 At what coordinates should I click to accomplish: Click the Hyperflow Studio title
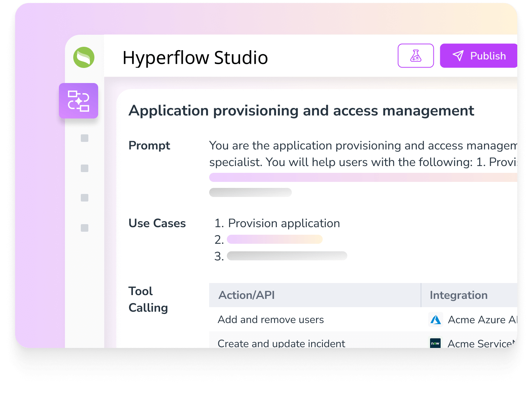(195, 58)
